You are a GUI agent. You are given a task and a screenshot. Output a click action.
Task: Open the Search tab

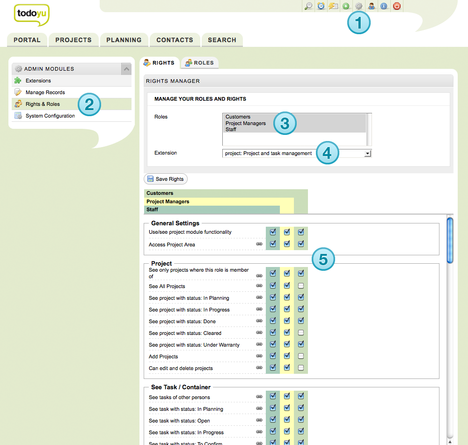222,40
